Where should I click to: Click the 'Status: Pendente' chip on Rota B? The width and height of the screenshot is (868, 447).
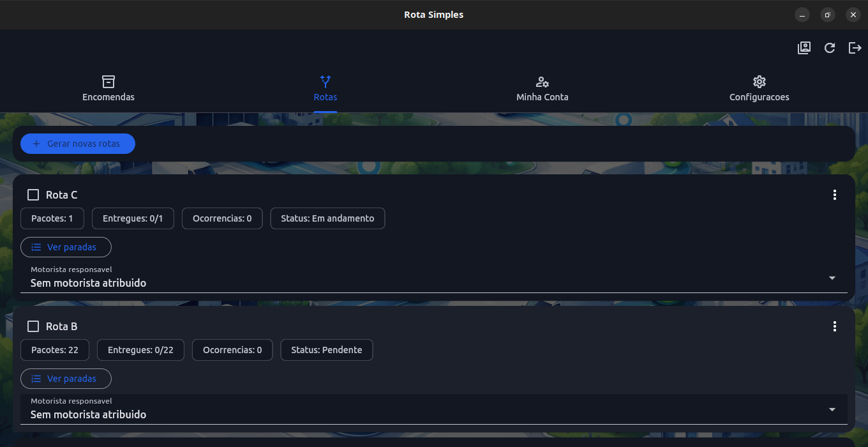tap(326, 349)
